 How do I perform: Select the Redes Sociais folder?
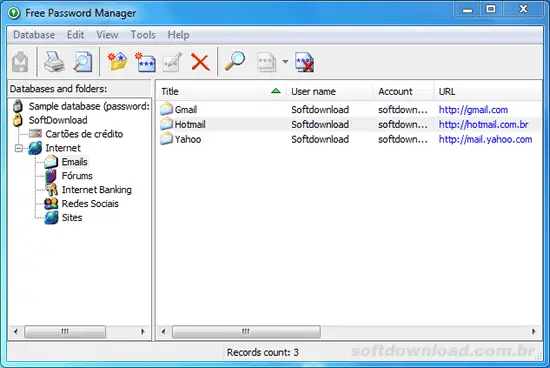(x=90, y=203)
